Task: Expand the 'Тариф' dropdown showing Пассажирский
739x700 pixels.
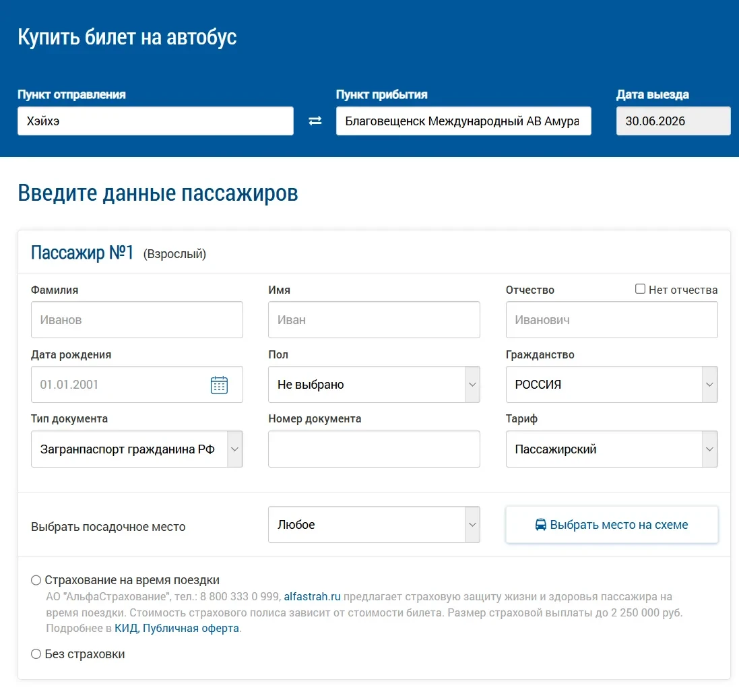Action: 612,449
